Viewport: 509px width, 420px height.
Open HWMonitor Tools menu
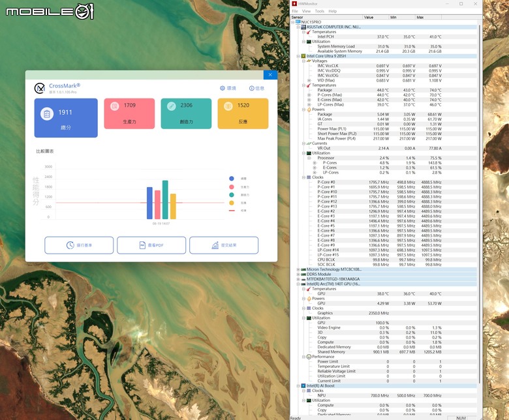pyautogui.click(x=319, y=11)
